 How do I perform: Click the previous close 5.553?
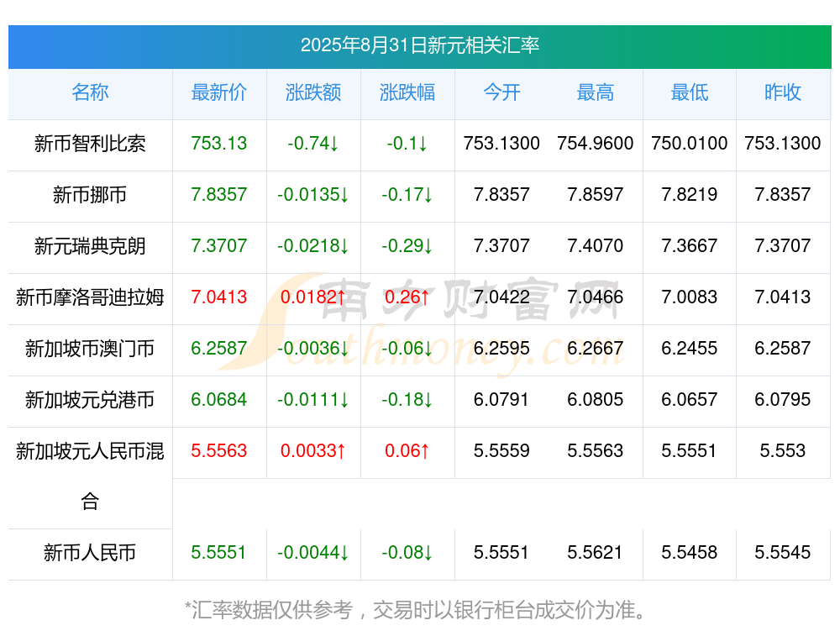(783, 450)
